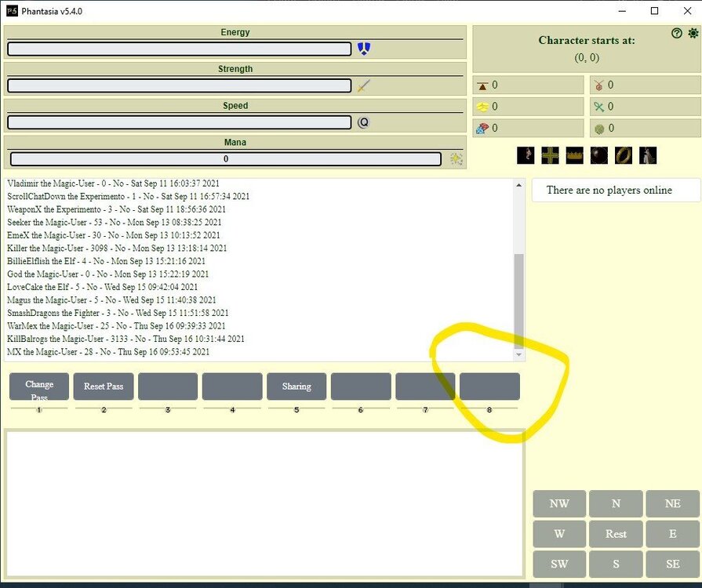Click the amulet icon in stats panel
Screen dimensions: 702x588
point(599,85)
